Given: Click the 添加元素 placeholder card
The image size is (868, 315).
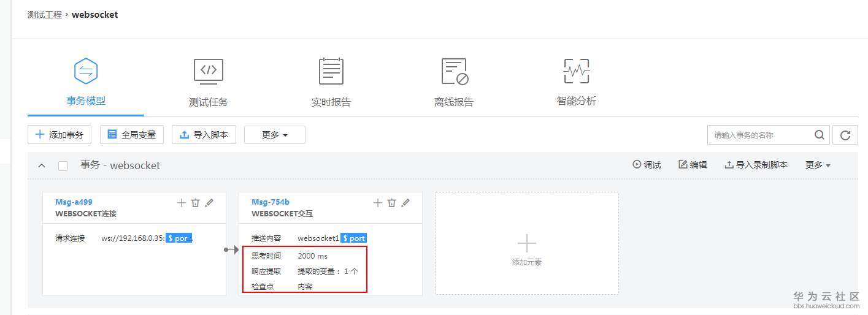Looking at the screenshot, I should tap(527, 243).
